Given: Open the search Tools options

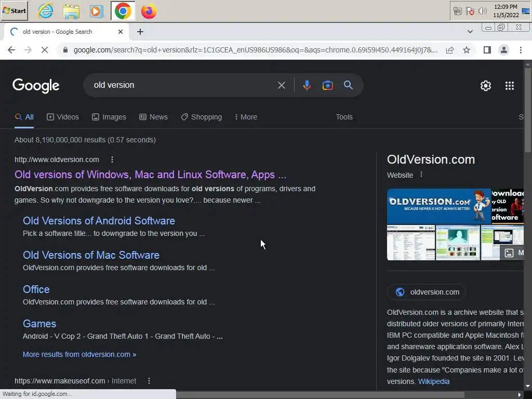Looking at the screenshot, I should pos(344,117).
